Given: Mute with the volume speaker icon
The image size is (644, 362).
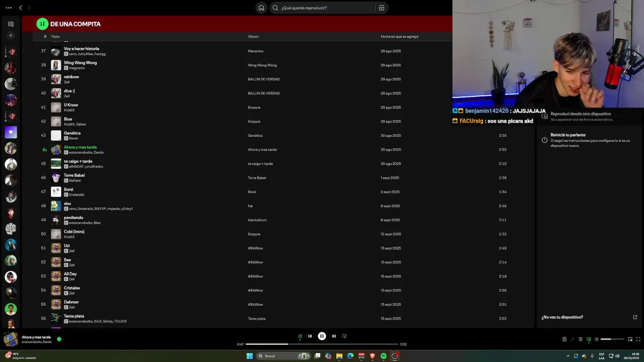Looking at the screenshot, I should click(597, 339).
